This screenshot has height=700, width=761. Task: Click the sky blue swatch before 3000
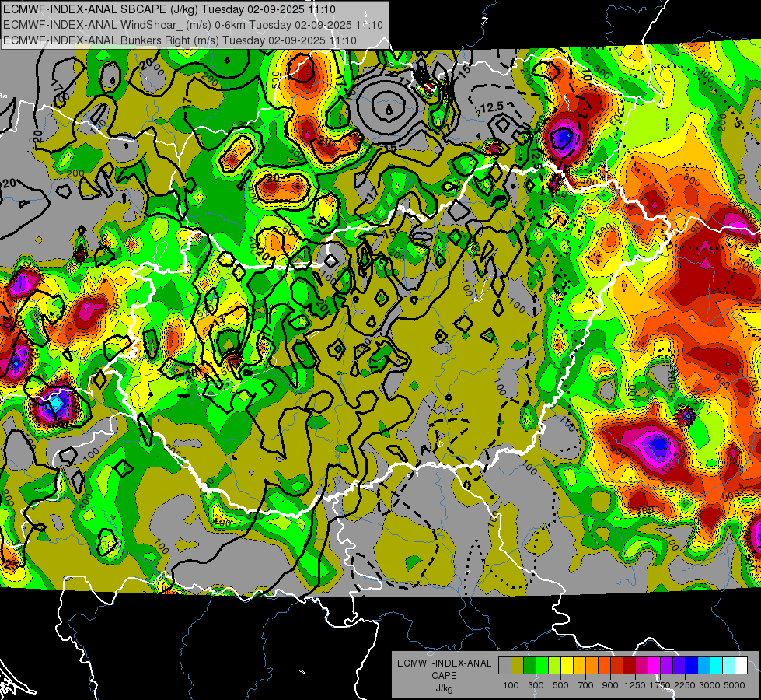(x=704, y=666)
